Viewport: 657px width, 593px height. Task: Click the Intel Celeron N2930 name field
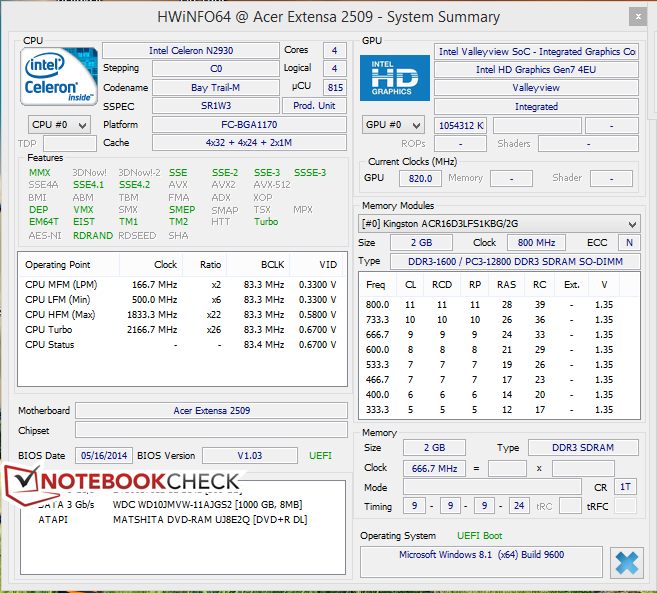[x=191, y=51]
